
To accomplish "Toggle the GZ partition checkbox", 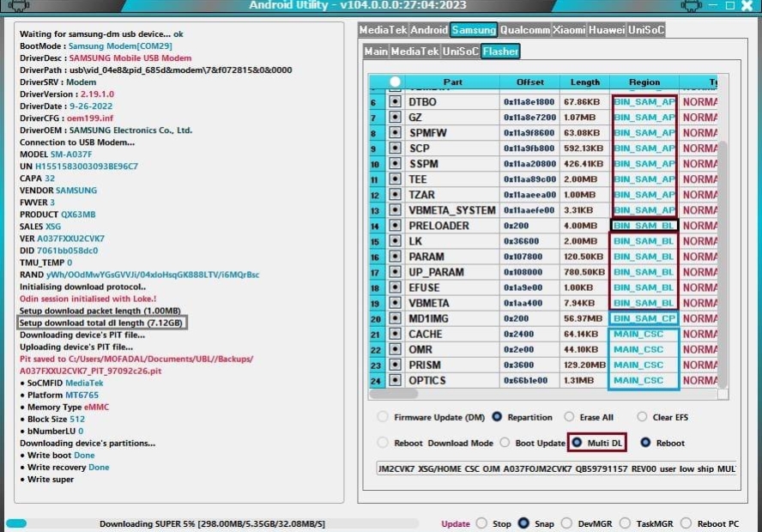I will (395, 117).
